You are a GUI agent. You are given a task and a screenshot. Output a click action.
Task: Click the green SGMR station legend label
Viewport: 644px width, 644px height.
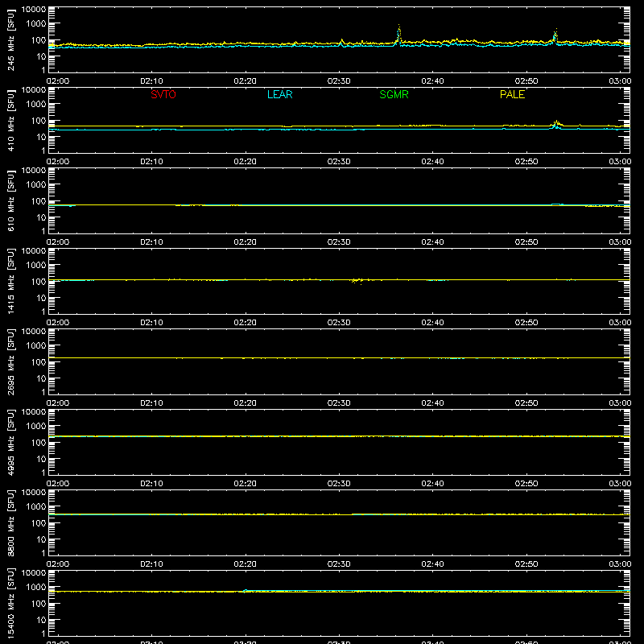(394, 94)
